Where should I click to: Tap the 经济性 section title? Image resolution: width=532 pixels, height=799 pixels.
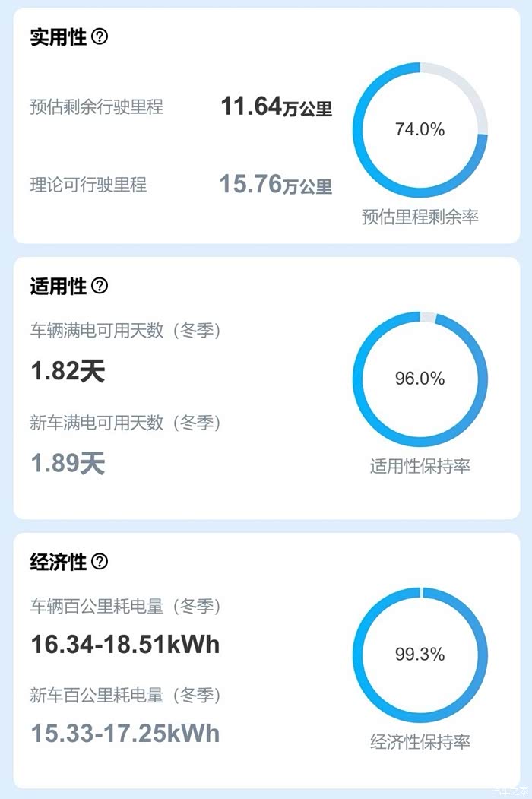[59, 563]
